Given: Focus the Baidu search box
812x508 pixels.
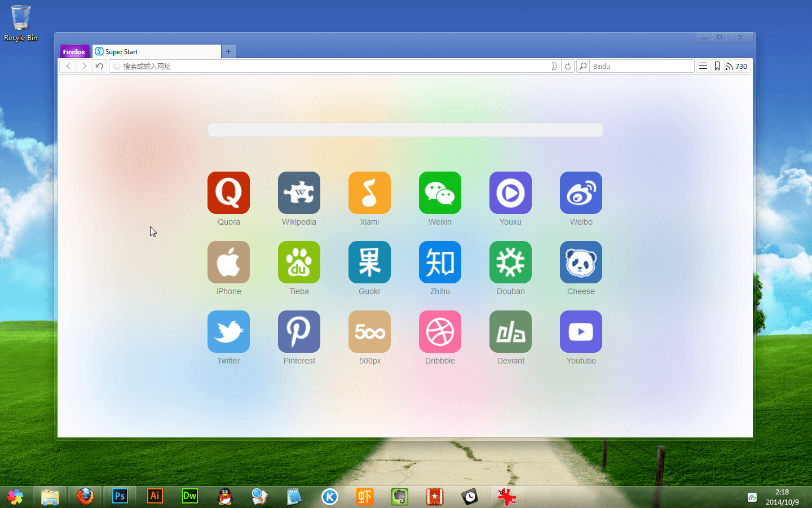Looking at the screenshot, I should [642, 66].
